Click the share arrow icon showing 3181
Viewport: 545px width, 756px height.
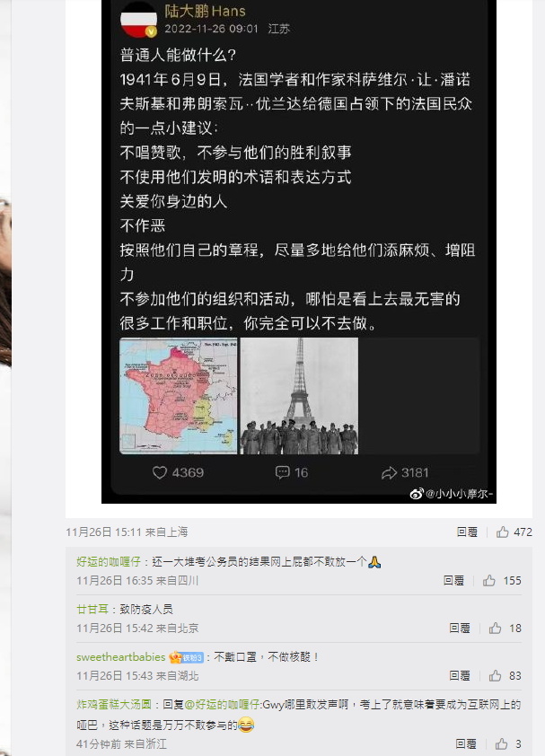pyautogui.click(x=389, y=473)
